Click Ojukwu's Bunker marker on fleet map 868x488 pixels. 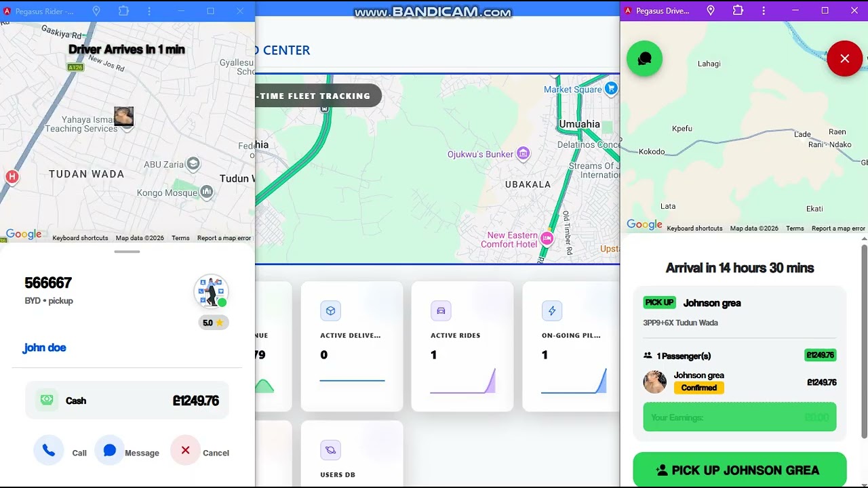(x=523, y=154)
